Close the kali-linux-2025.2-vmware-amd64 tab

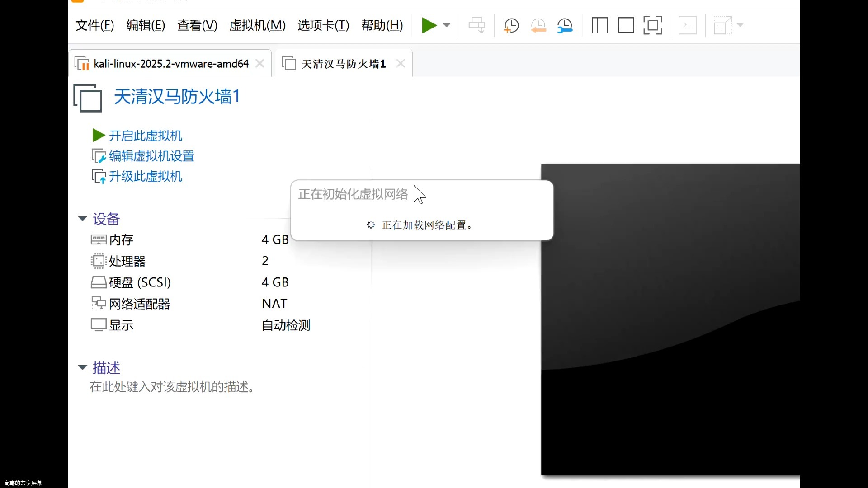tap(260, 64)
